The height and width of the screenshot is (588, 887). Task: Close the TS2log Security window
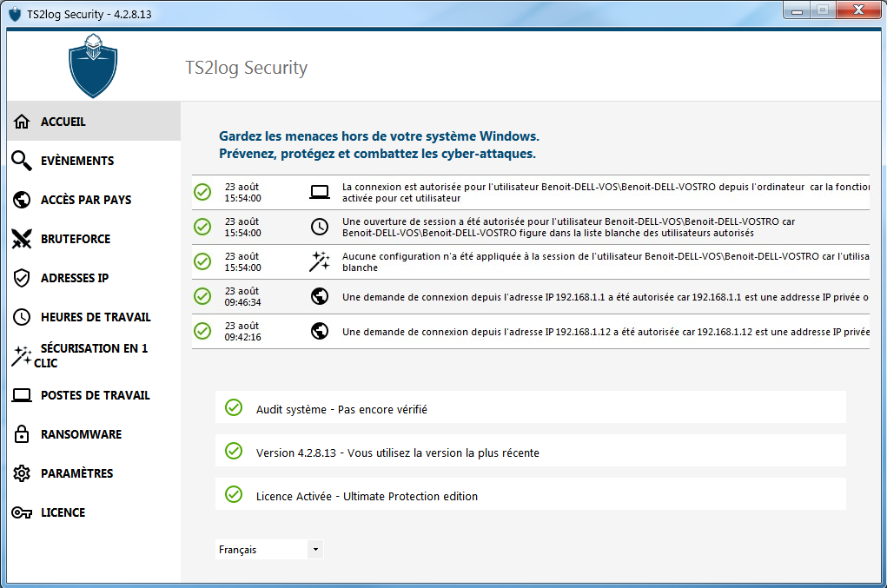pos(858,10)
